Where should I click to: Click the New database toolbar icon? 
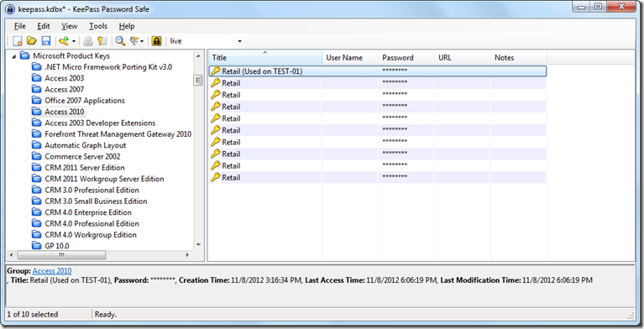click(18, 41)
